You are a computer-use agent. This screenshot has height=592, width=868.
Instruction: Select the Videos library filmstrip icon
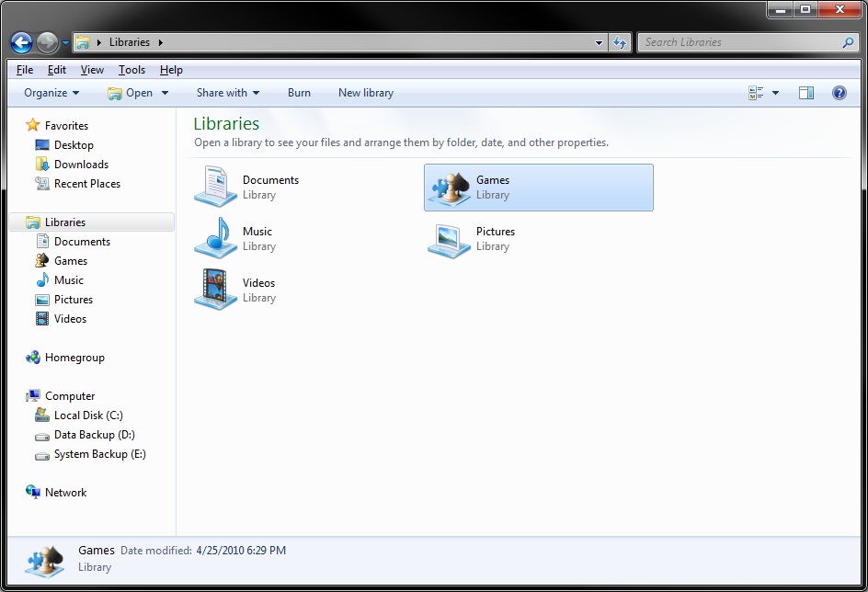click(215, 290)
